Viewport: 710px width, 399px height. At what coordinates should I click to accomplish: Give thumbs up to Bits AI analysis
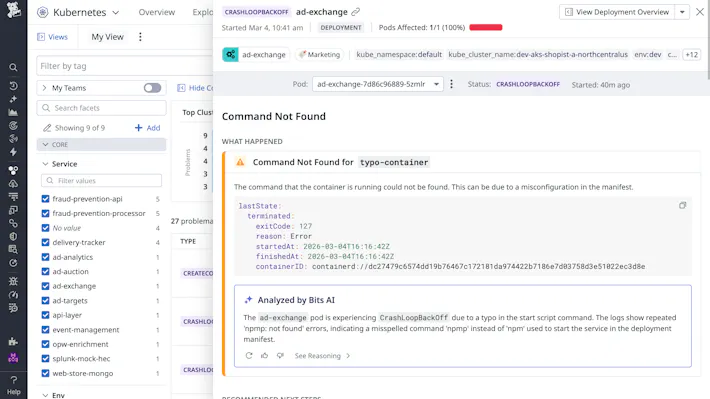(264, 356)
